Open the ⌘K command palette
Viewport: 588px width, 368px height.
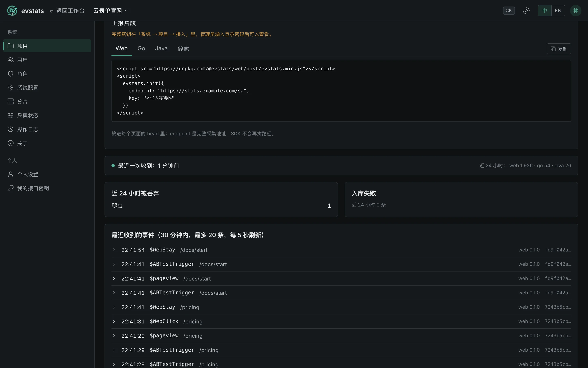509,11
